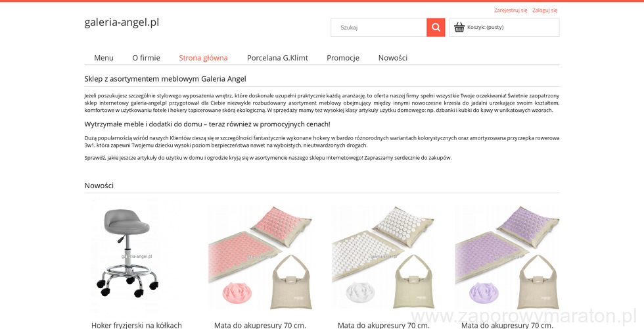
Task: Select the Strona główna tab
Action: pos(203,58)
